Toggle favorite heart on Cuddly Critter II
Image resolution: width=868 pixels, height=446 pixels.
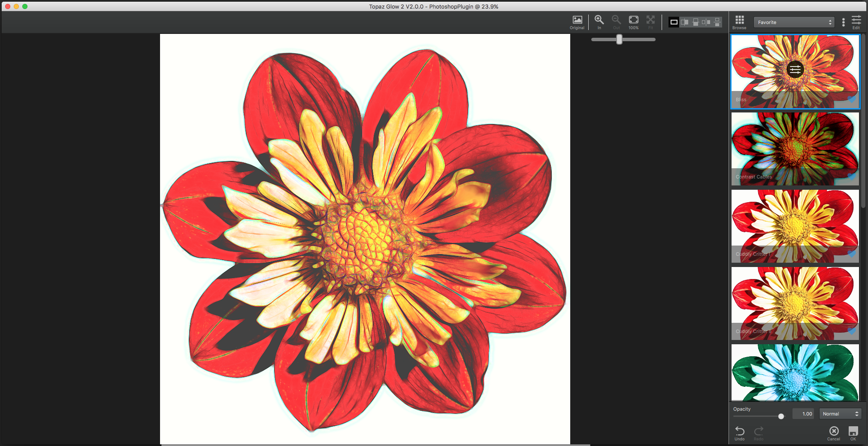click(x=852, y=331)
